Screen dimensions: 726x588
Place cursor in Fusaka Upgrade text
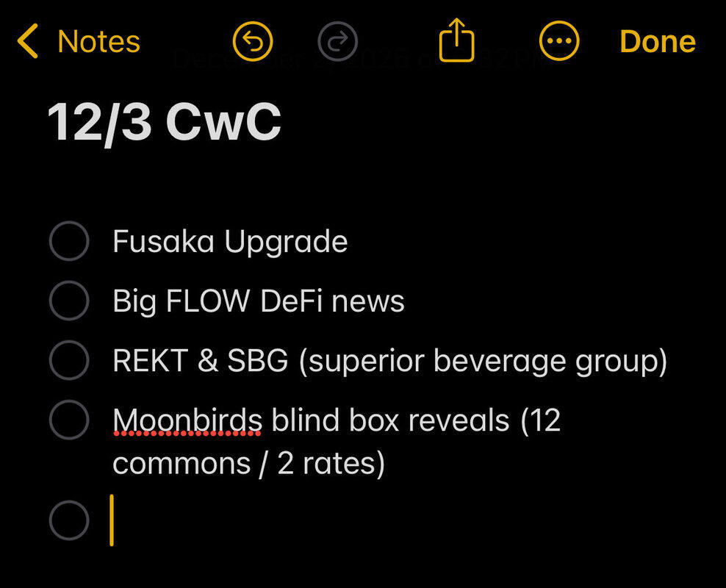point(230,241)
